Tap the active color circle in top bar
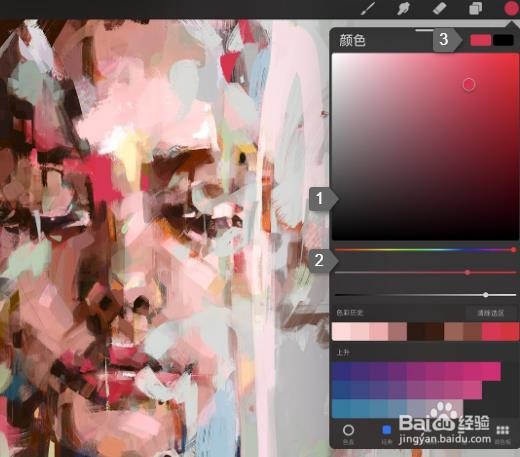Screen dimensions: 520x457 click(511, 8)
